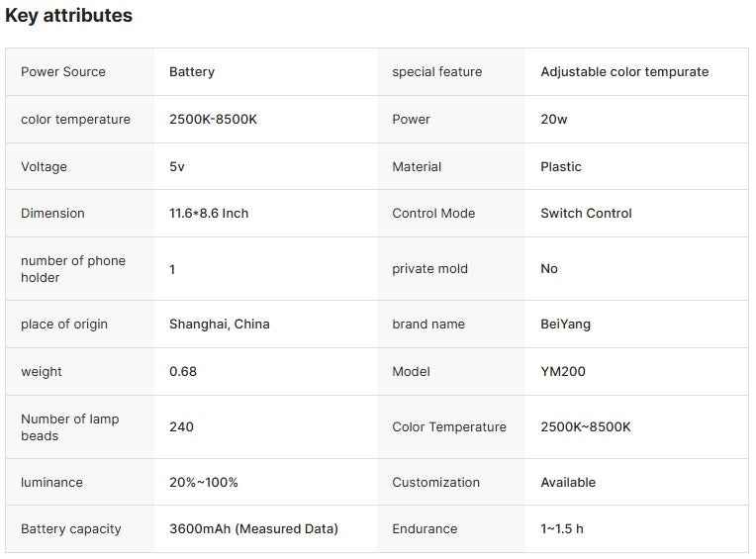Select the "240" lamp beads value
Screen dimensions: 756x559
click(182, 427)
